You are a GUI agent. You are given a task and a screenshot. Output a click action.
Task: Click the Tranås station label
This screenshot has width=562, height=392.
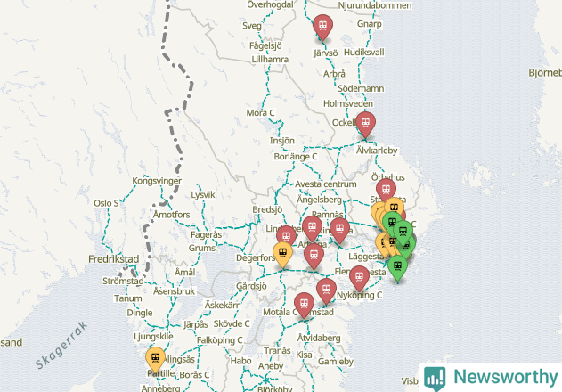click(277, 350)
